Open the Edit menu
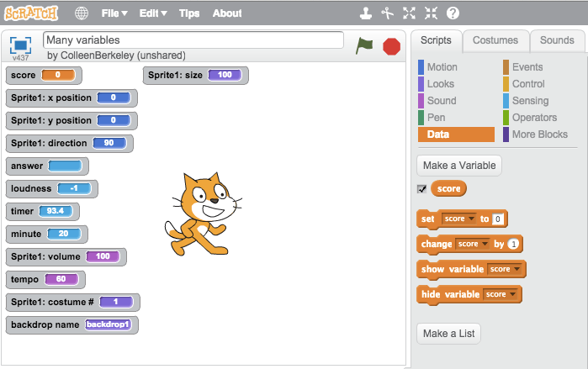This screenshot has width=588, height=369. [152, 13]
